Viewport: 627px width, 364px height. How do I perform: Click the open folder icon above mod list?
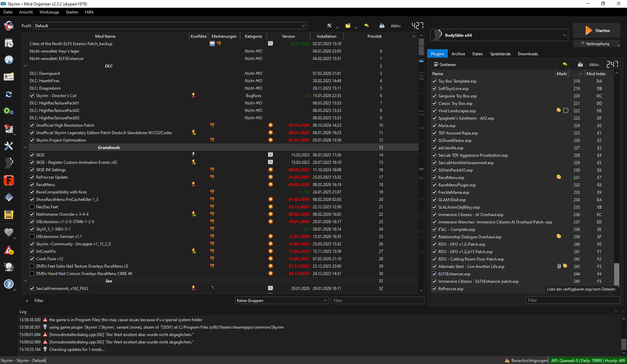click(x=348, y=26)
